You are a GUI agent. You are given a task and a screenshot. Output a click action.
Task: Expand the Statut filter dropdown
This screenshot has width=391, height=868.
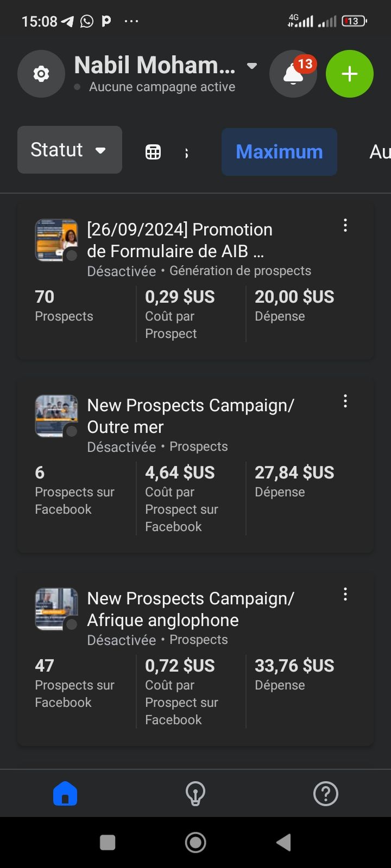pyautogui.click(x=70, y=150)
